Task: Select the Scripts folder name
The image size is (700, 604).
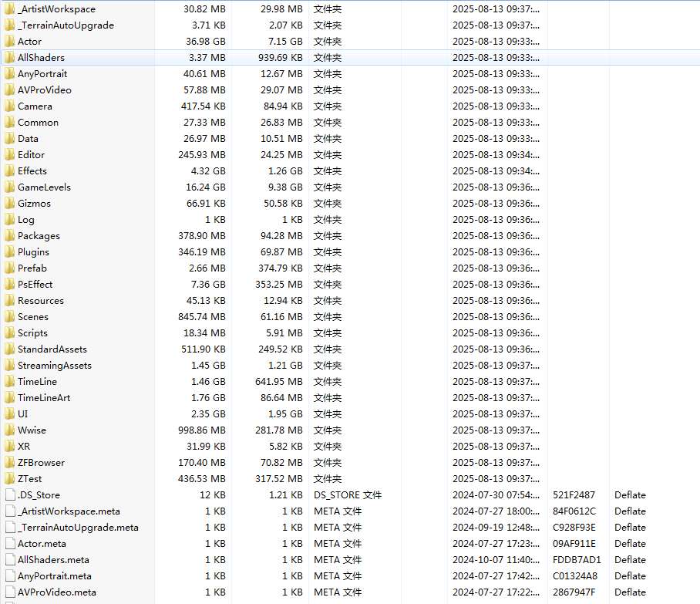Action: pos(32,332)
